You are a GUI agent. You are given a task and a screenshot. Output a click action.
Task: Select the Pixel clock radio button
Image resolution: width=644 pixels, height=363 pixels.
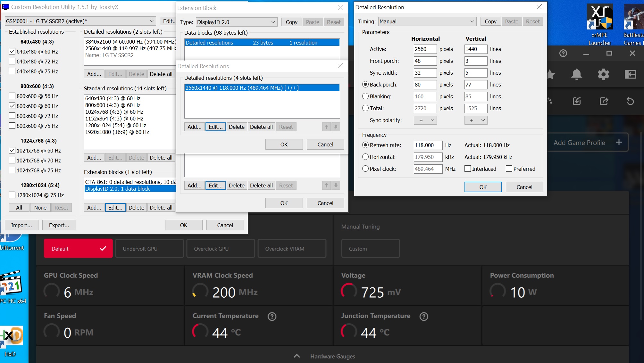[365, 169]
